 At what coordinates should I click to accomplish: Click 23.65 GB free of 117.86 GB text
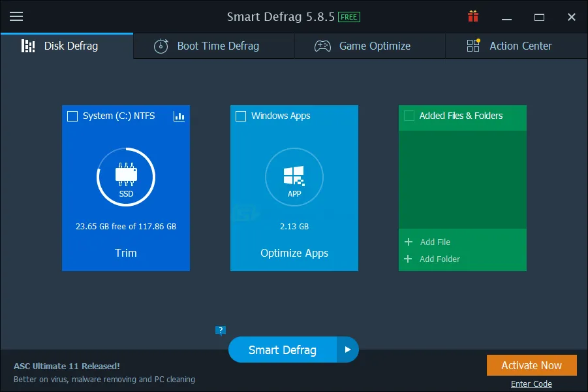click(126, 227)
